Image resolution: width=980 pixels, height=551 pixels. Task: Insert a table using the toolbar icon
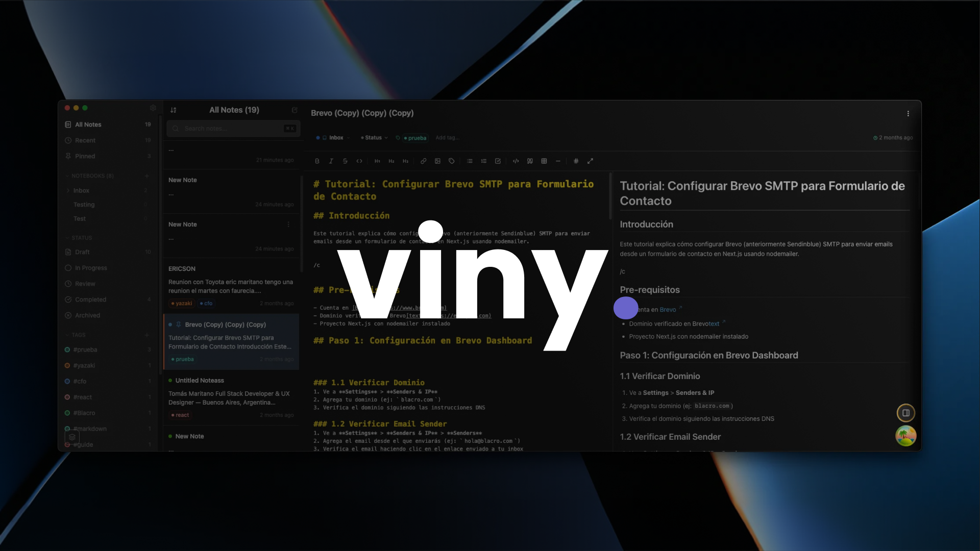click(544, 161)
